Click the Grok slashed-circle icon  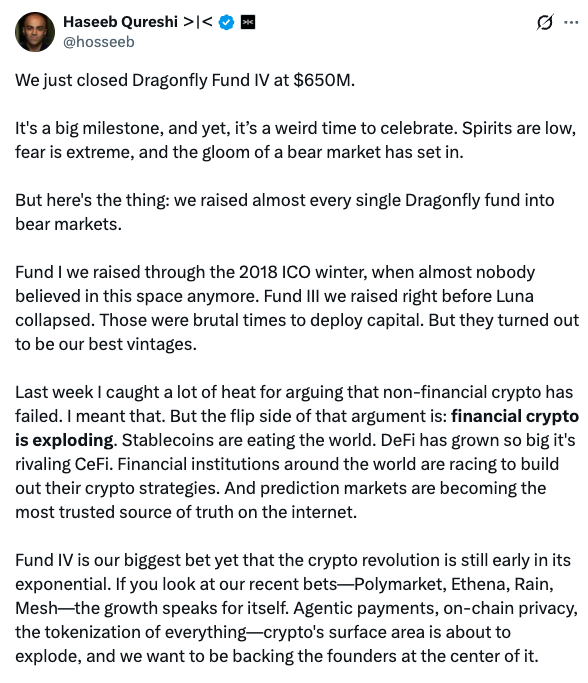[544, 22]
